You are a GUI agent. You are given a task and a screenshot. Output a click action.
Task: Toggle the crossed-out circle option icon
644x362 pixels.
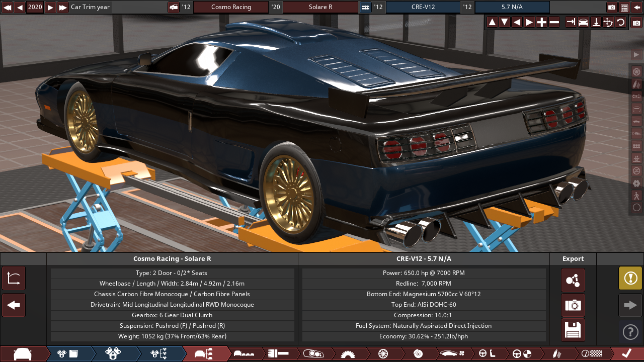point(636,170)
